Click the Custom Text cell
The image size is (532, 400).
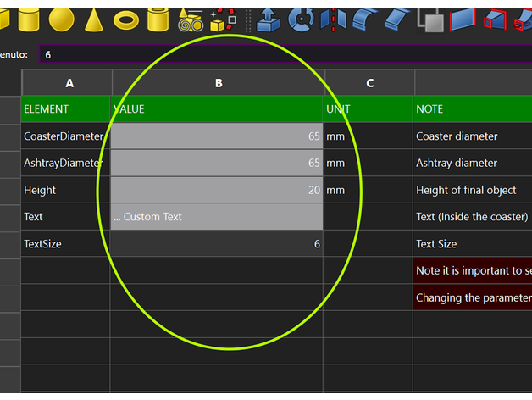pos(217,217)
